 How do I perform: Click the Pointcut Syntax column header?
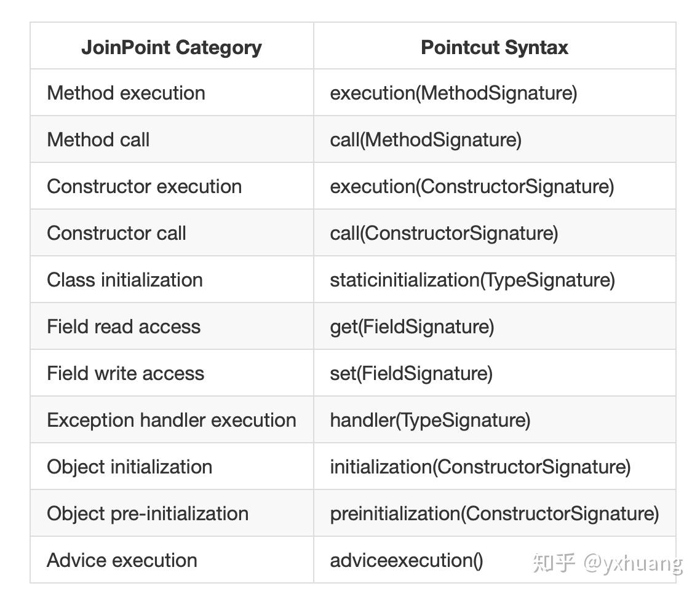click(x=495, y=47)
